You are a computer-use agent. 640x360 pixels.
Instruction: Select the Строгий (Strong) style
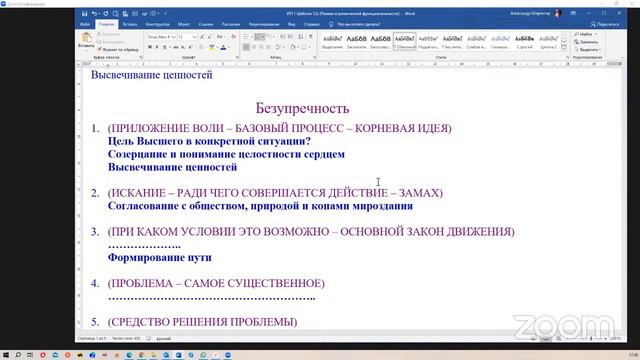click(x=524, y=42)
